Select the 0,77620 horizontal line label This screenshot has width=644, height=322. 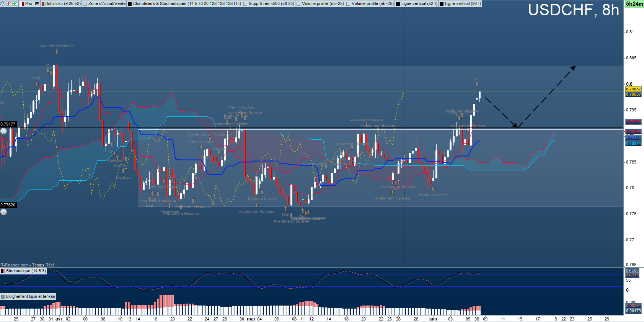[8, 205]
